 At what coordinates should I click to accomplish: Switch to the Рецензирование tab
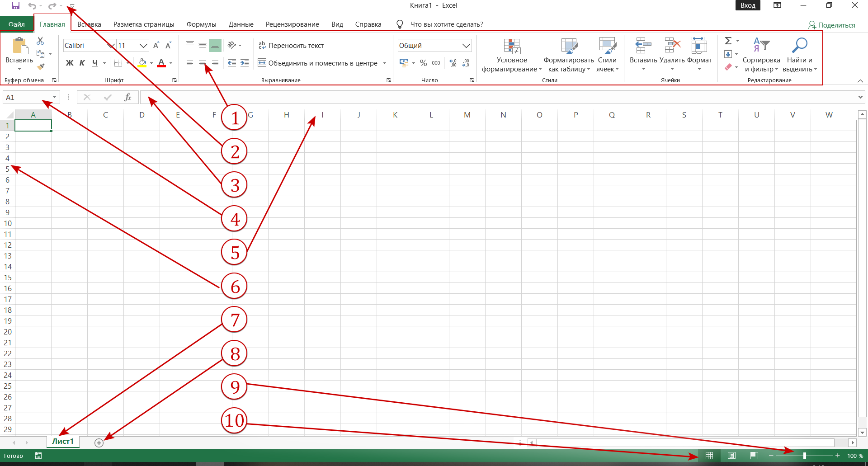(x=292, y=24)
